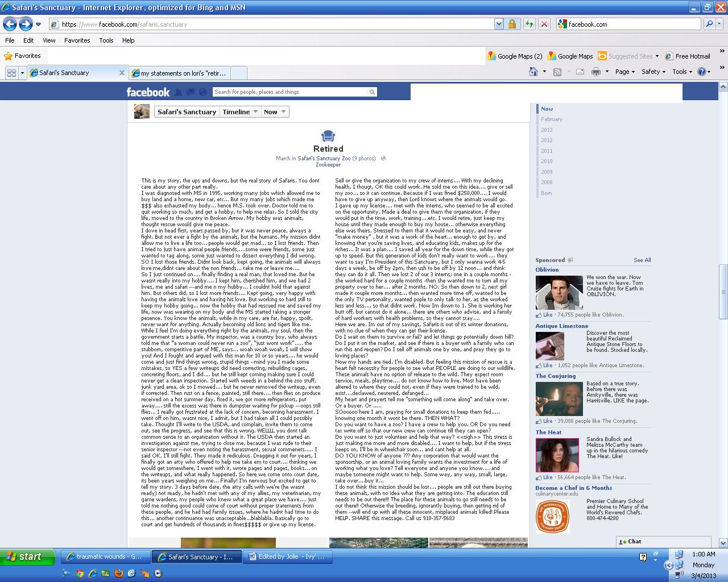728x582 pixels.
Task: Click the Windows Start button
Action: coord(28,556)
